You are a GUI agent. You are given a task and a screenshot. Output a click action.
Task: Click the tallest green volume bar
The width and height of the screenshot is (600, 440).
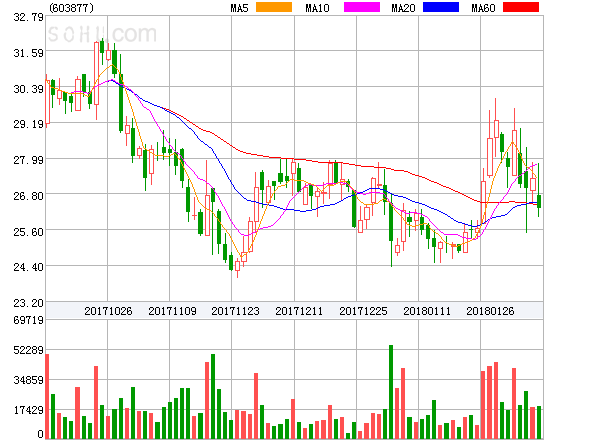tap(391, 392)
